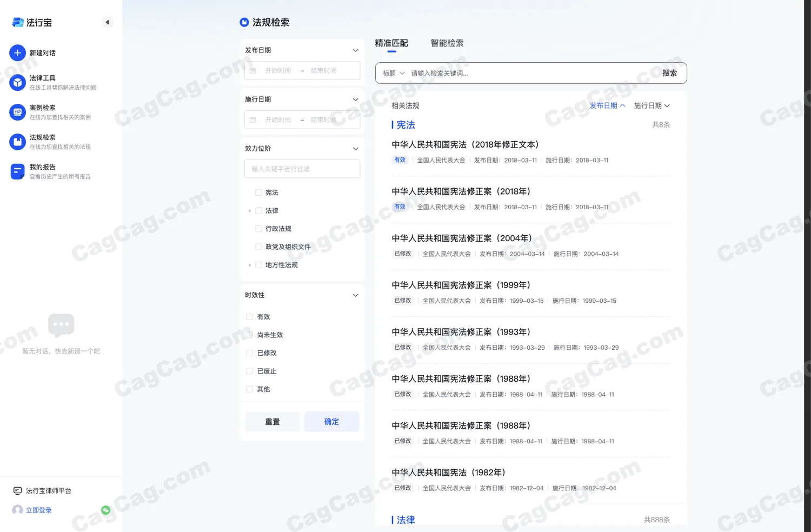This screenshot has width=811, height=532.
Task: Sort results by 施行日期
Action: pyautogui.click(x=652, y=106)
